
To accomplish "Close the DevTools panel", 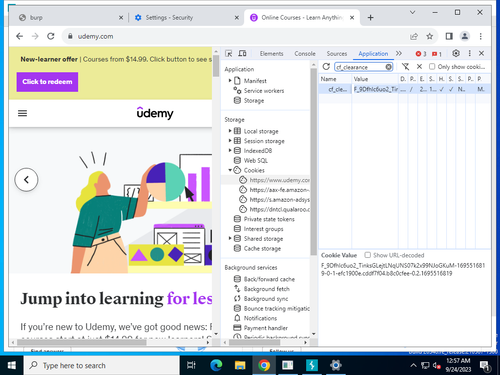I will point(481,53).
